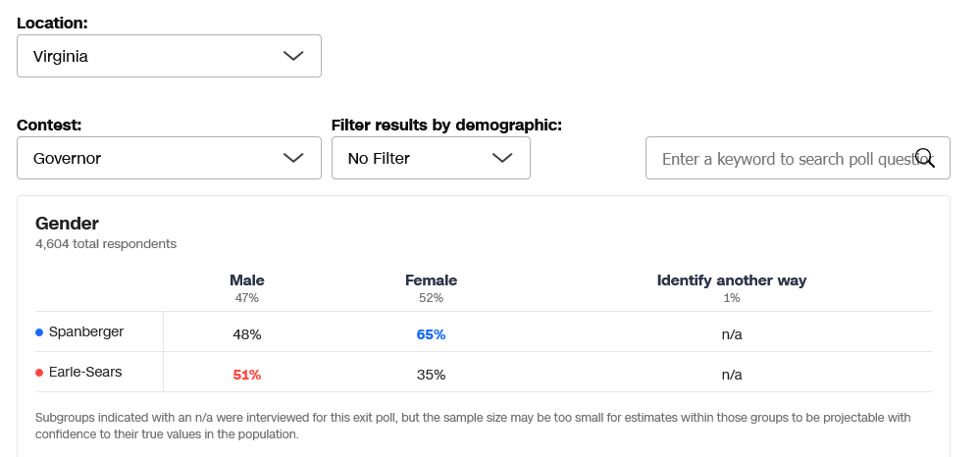Select the Male column header

tap(247, 280)
